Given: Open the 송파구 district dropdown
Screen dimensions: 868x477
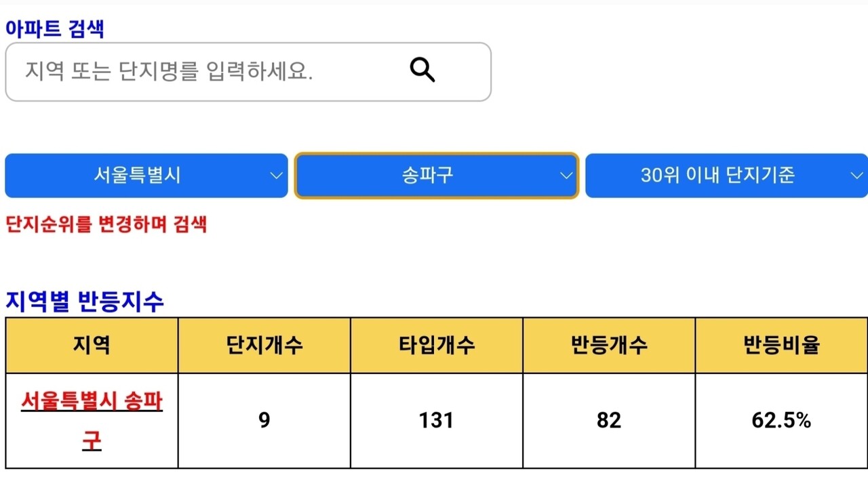Looking at the screenshot, I should pos(436,175).
